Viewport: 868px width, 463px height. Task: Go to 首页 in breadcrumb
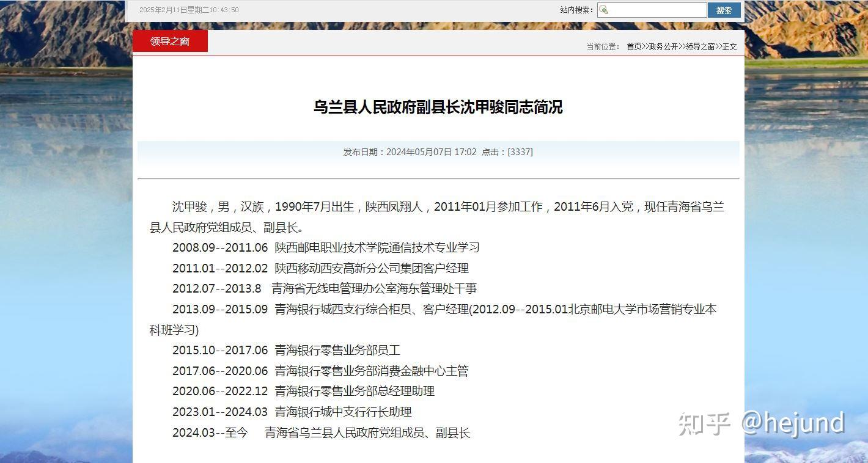pos(634,46)
